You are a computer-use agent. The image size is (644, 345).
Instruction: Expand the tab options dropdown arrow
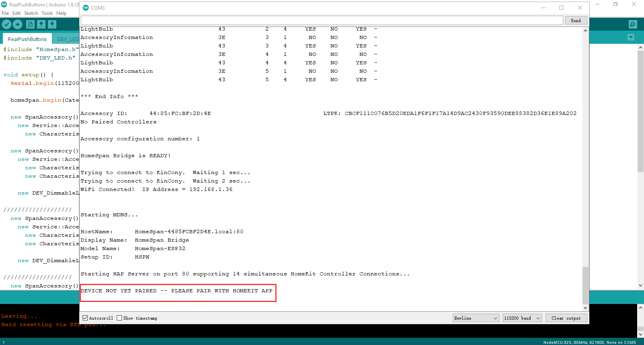point(631,37)
